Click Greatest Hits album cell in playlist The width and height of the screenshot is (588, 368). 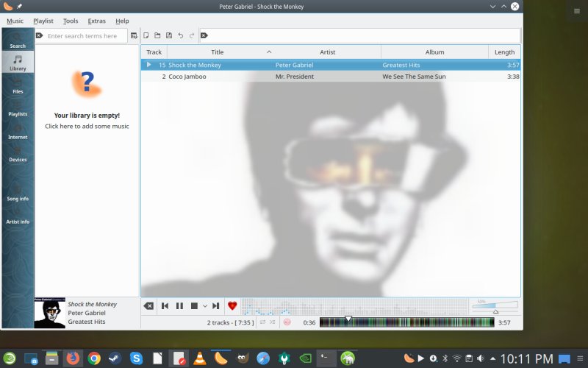tap(401, 65)
